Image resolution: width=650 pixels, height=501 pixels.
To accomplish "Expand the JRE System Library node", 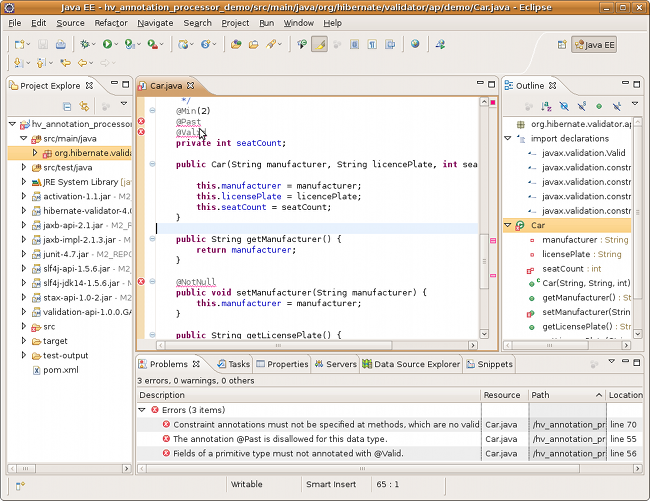I will [x=24, y=182].
